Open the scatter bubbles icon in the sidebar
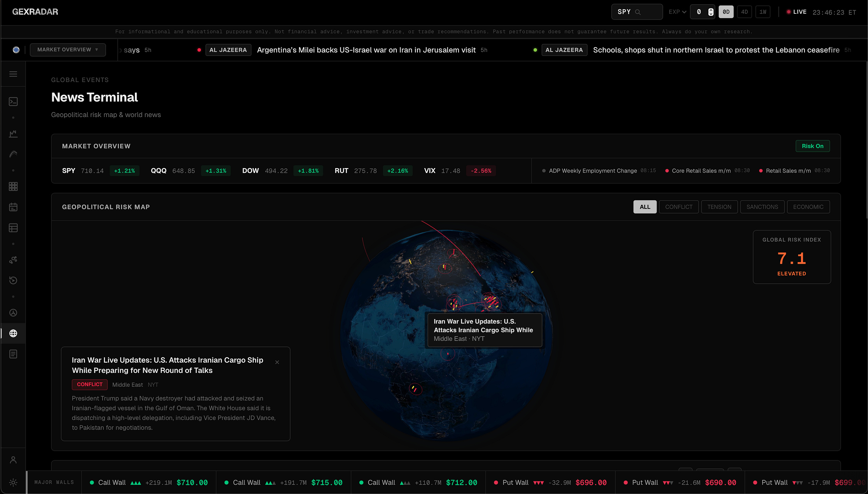868x494 pixels. [13, 260]
